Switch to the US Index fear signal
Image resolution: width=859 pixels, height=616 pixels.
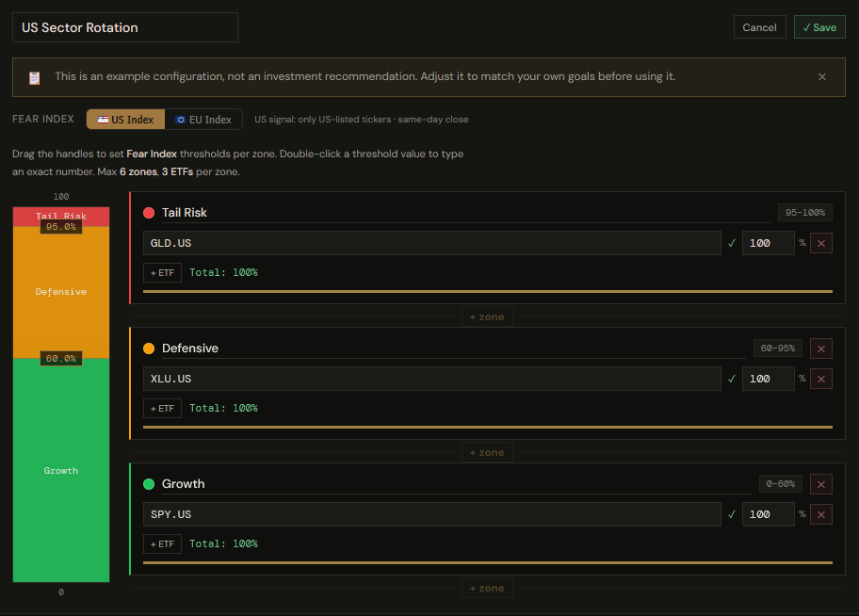click(x=125, y=120)
